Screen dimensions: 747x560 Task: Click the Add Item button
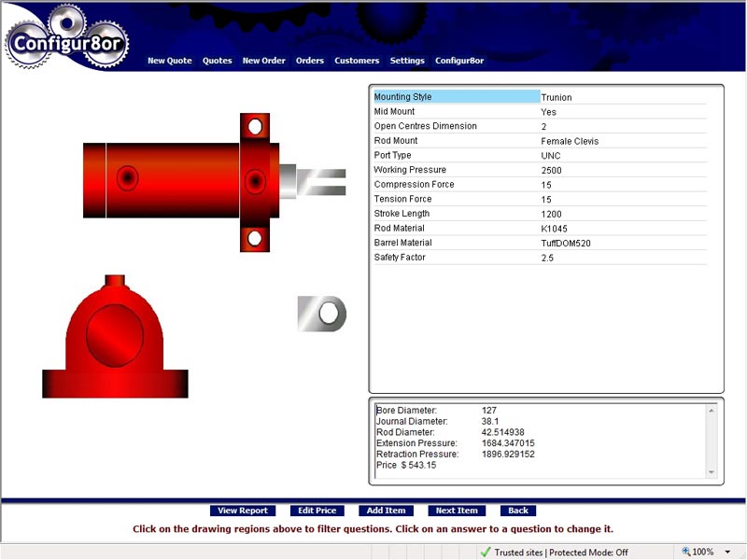(386, 511)
